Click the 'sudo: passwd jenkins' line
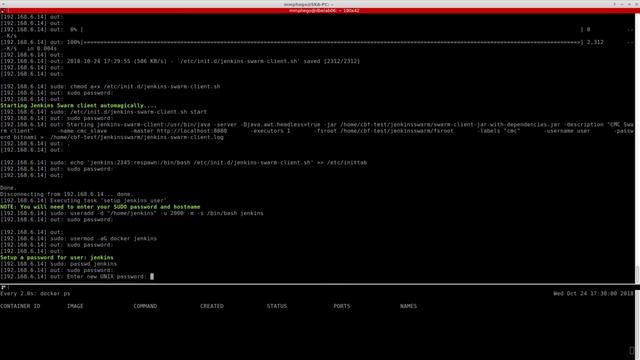The height and width of the screenshot is (360, 640). 58,264
